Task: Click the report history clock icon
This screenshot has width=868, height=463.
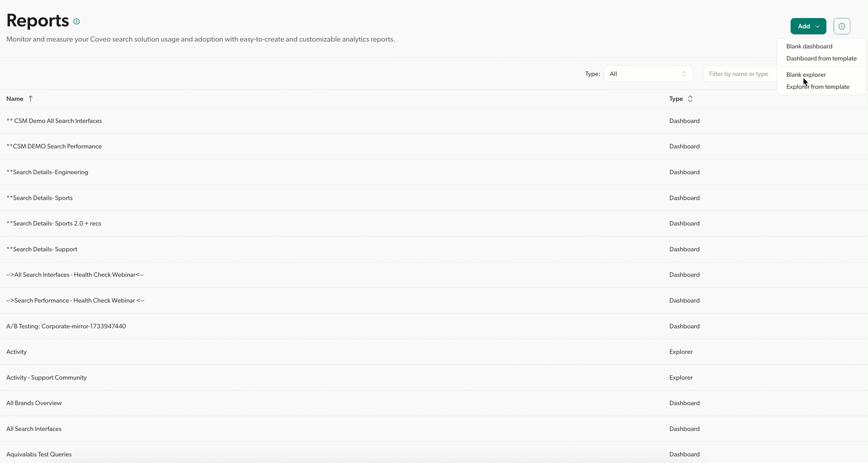Action: pos(842,26)
